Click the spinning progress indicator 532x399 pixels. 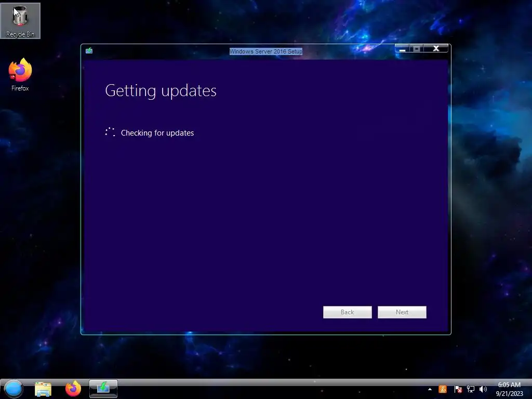[110, 132]
